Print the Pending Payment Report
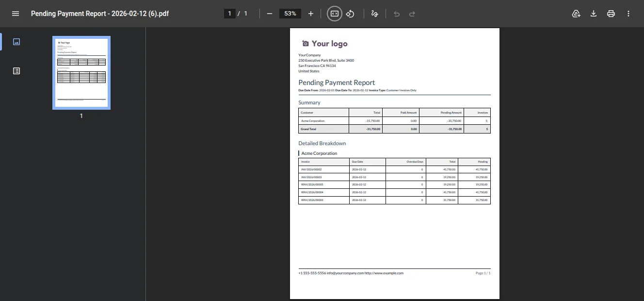Viewport: 644px width, 301px height. coord(611,14)
